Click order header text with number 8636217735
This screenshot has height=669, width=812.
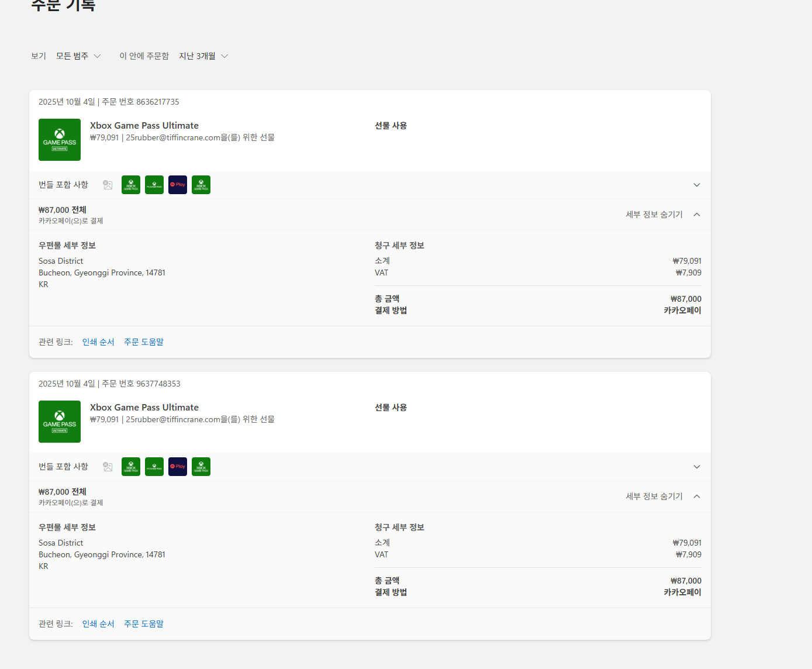pos(109,102)
